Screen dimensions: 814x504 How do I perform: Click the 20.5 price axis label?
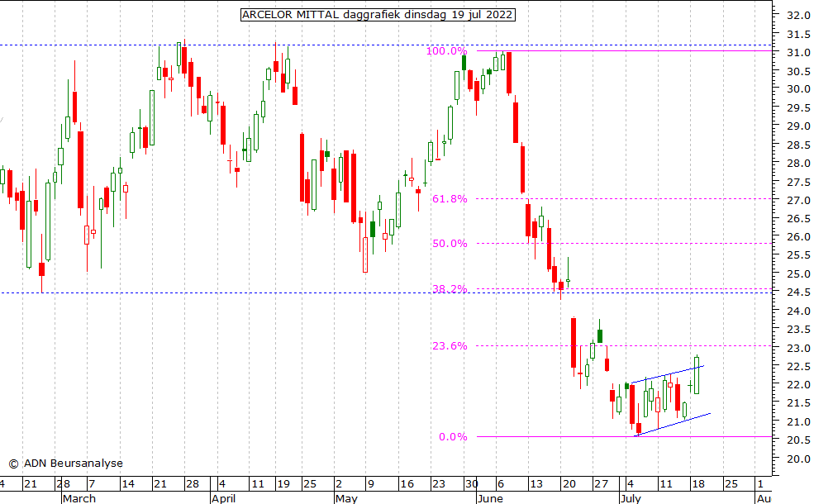798,440
